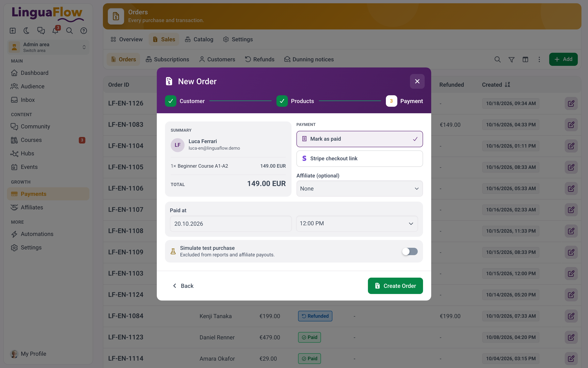Open the Dunning notices sub-tab
This screenshot has height=368, width=588.
click(x=309, y=59)
